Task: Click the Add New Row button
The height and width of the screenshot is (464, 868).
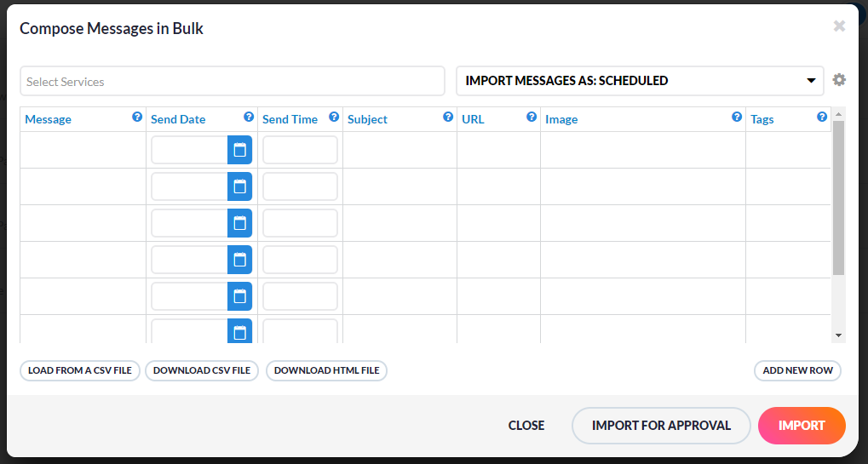Action: point(797,370)
